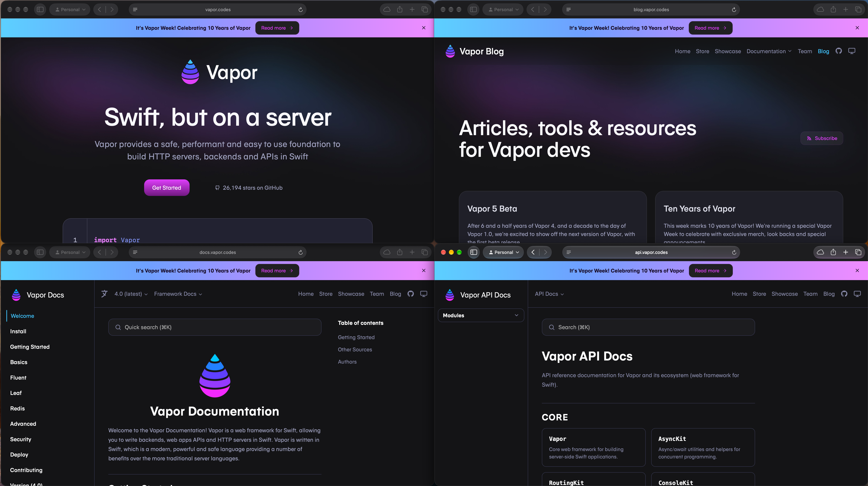This screenshot has width=868, height=486.
Task: Show tab overview in vapor.codes window
Action: (425, 9)
